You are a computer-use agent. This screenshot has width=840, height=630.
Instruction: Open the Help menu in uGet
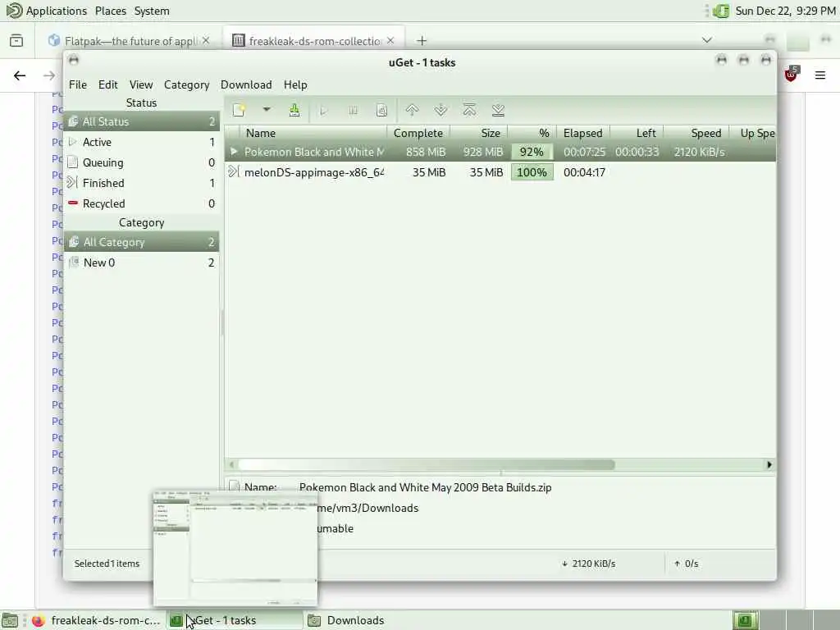[295, 84]
